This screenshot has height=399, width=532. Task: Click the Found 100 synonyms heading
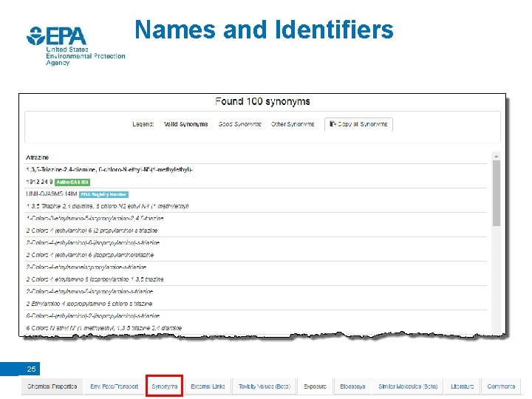tap(262, 101)
